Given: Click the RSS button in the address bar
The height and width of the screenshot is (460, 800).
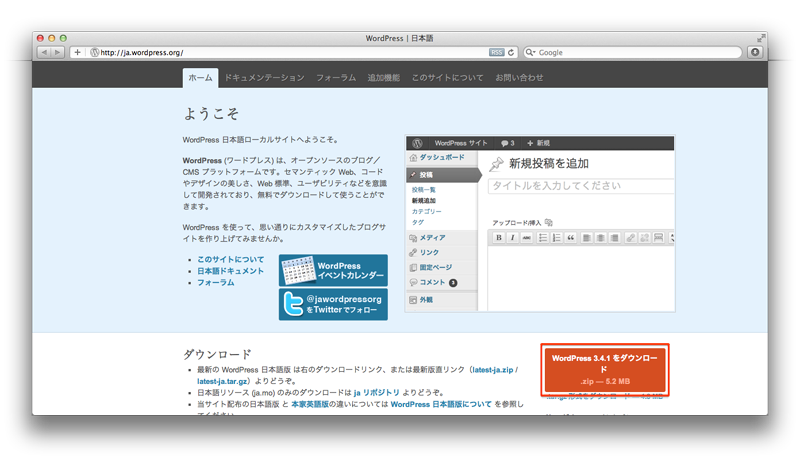Looking at the screenshot, I should (496, 52).
